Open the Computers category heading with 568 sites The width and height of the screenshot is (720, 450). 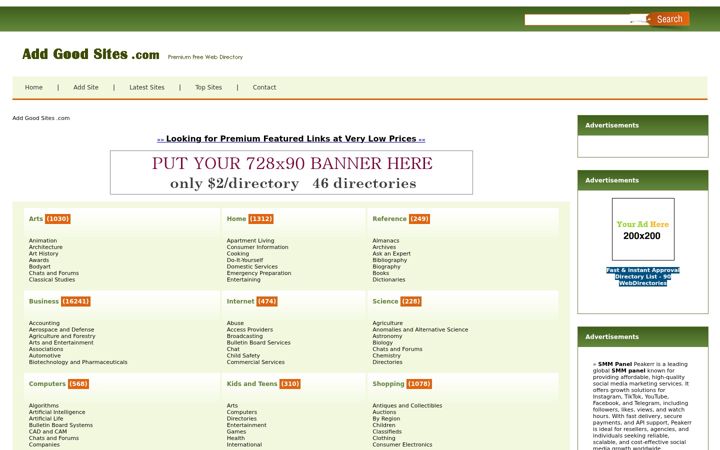pyautogui.click(x=47, y=384)
